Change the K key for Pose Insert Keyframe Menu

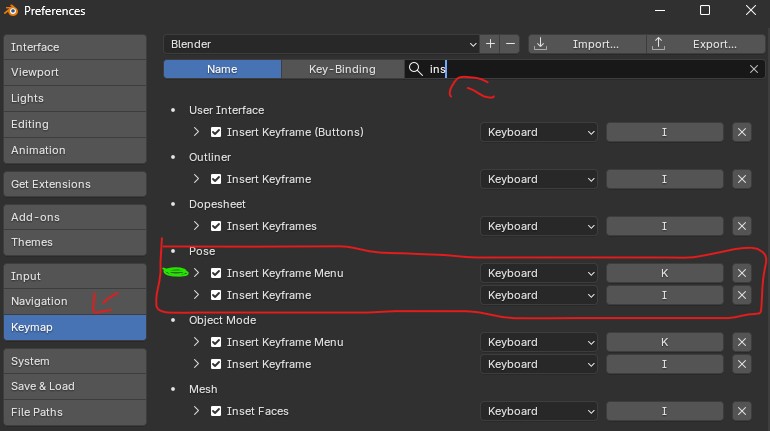664,273
